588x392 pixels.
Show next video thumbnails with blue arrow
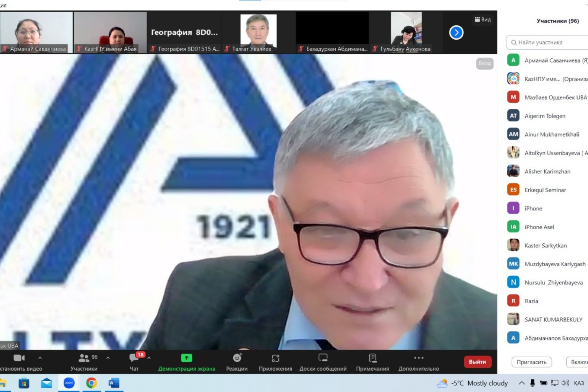coord(456,32)
